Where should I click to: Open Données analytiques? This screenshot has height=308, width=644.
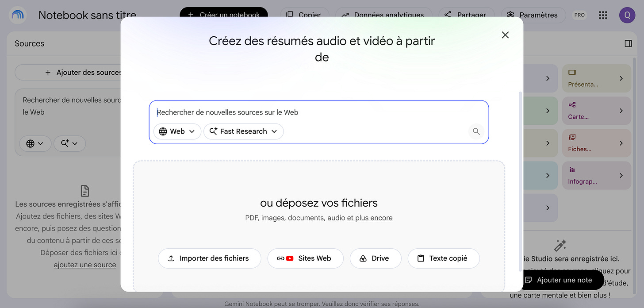coord(383,15)
